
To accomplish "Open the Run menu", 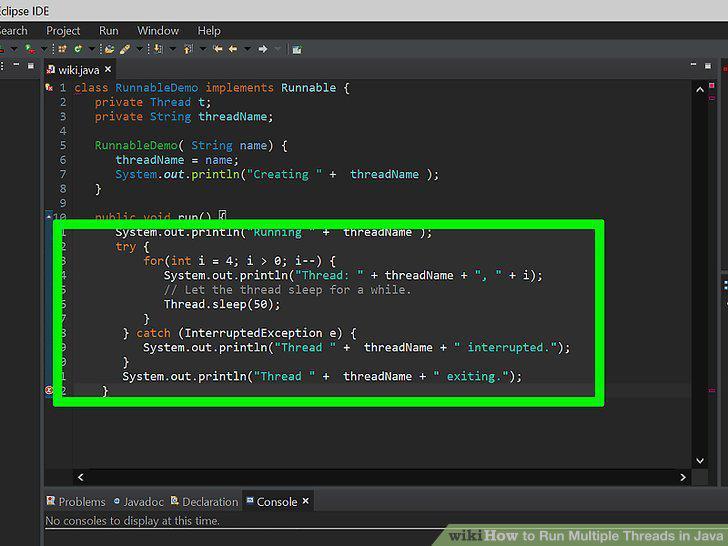I will [109, 31].
